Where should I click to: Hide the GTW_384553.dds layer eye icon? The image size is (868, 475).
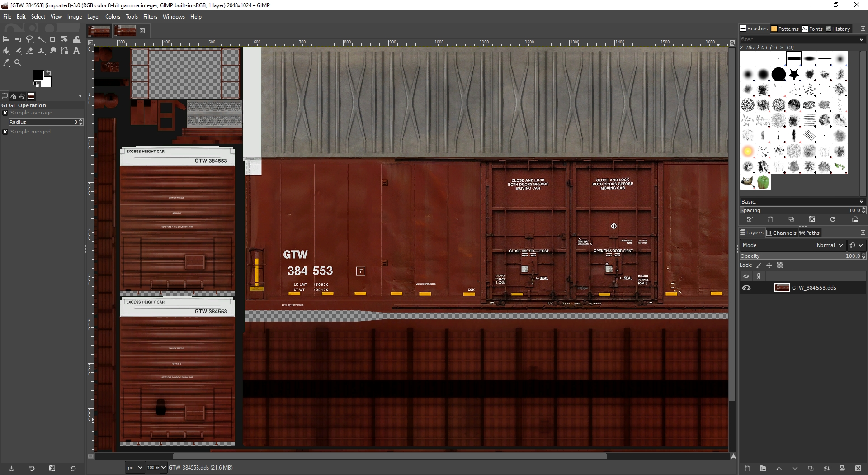pos(746,288)
